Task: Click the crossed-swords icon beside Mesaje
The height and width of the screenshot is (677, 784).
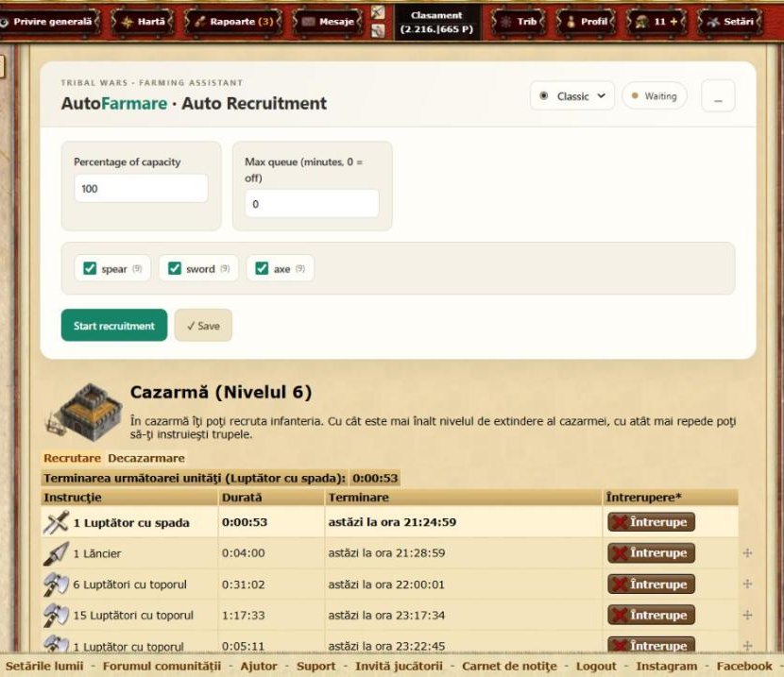Action: pyautogui.click(x=378, y=12)
